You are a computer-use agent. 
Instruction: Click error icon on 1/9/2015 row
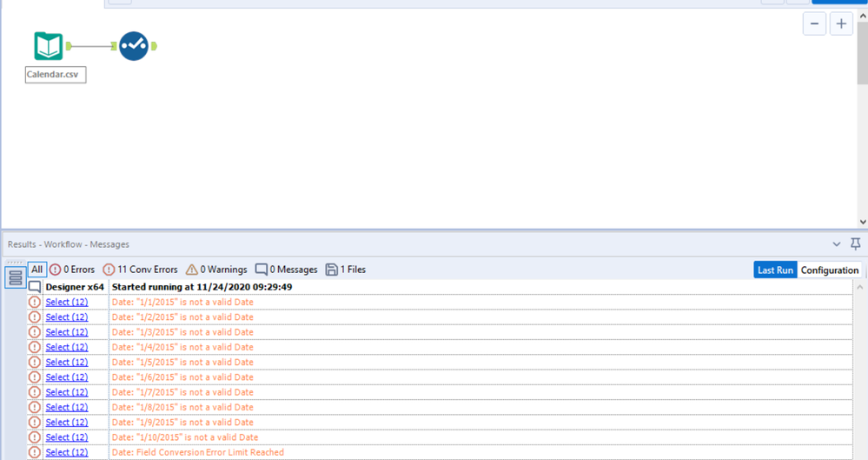(35, 423)
